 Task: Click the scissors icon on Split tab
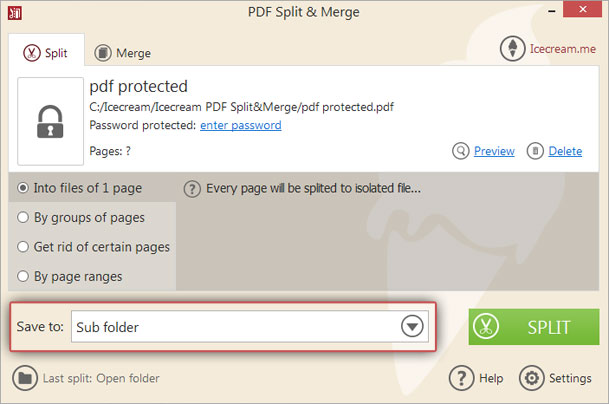[31, 53]
